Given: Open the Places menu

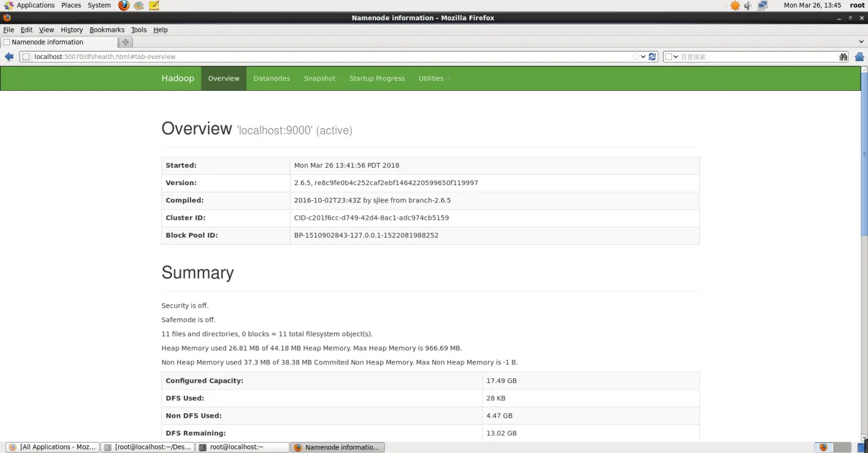Looking at the screenshot, I should (71, 5).
